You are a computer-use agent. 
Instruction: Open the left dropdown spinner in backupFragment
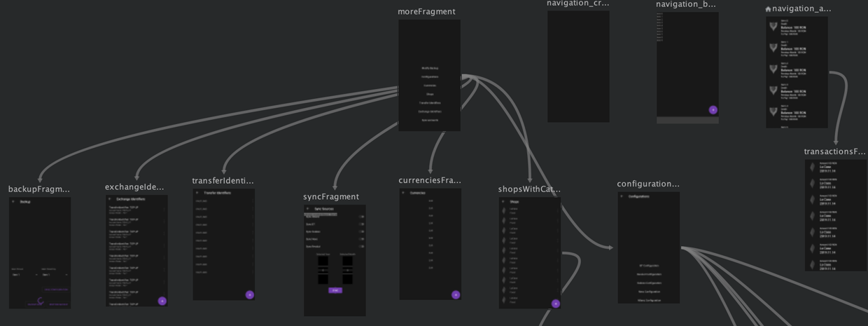(x=24, y=275)
